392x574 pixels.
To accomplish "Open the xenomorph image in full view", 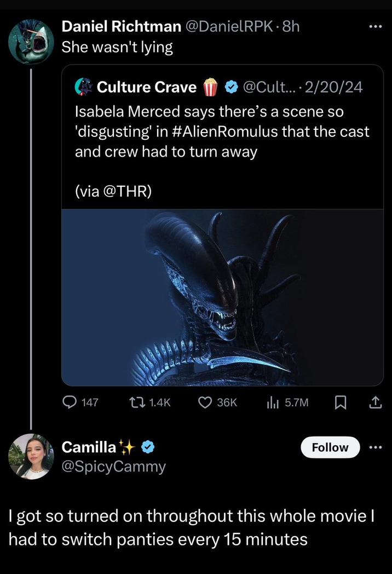I will [224, 296].
